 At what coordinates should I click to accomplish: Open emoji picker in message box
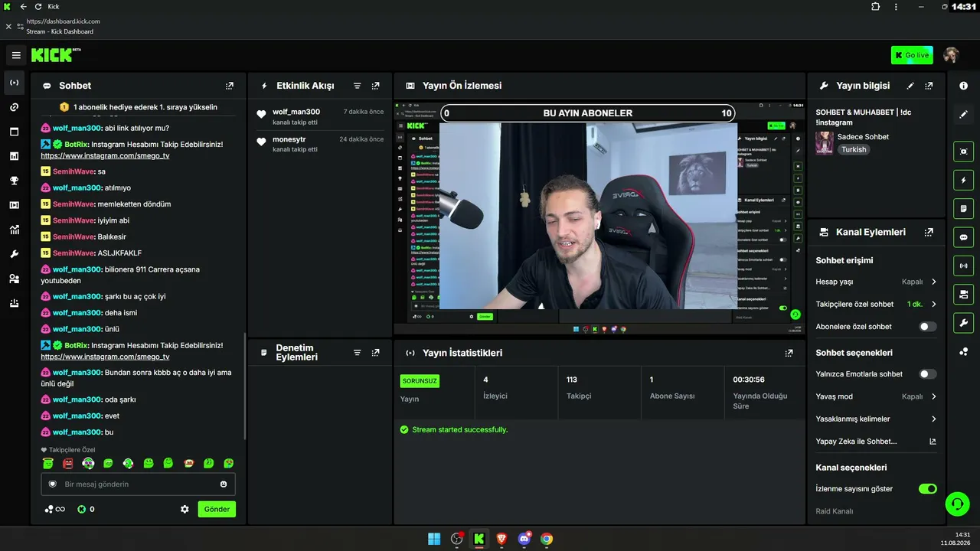click(x=224, y=484)
